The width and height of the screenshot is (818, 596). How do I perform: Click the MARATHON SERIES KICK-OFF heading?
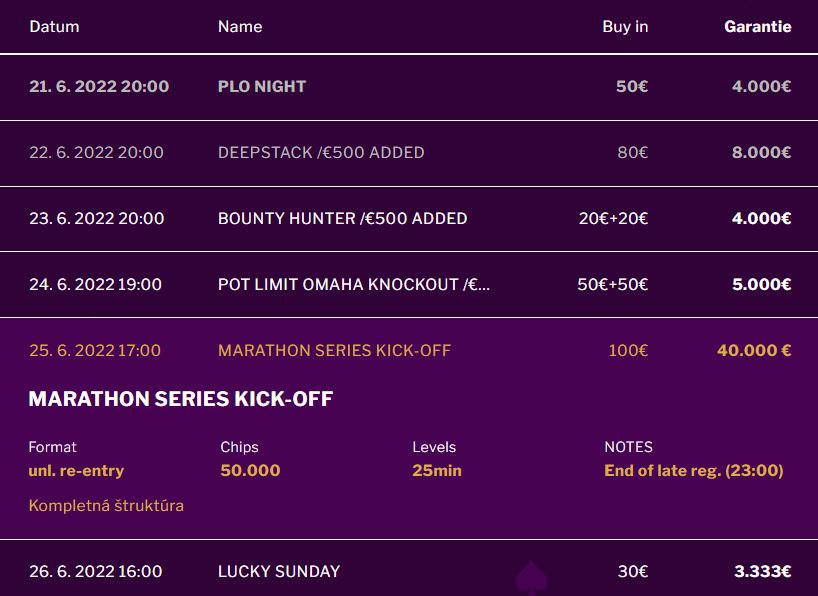(x=181, y=399)
